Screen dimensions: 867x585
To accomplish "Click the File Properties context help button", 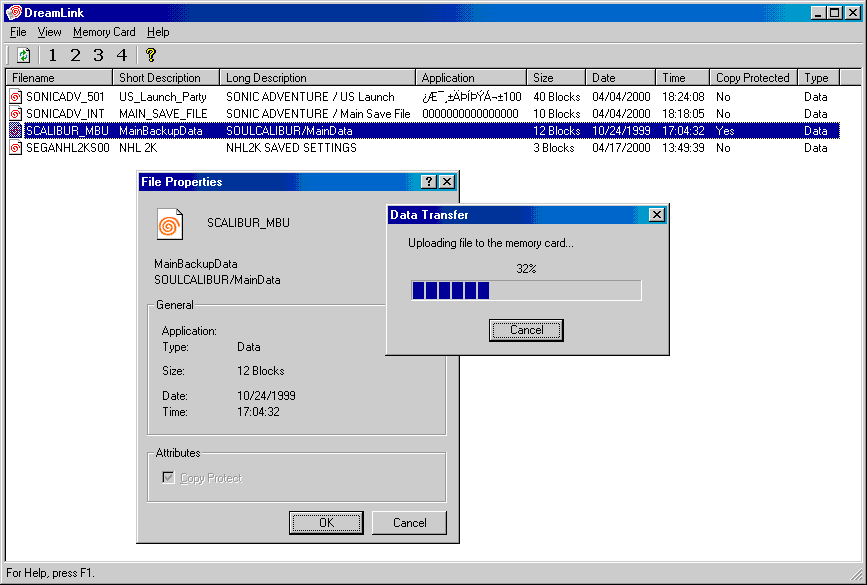I will pyautogui.click(x=429, y=181).
